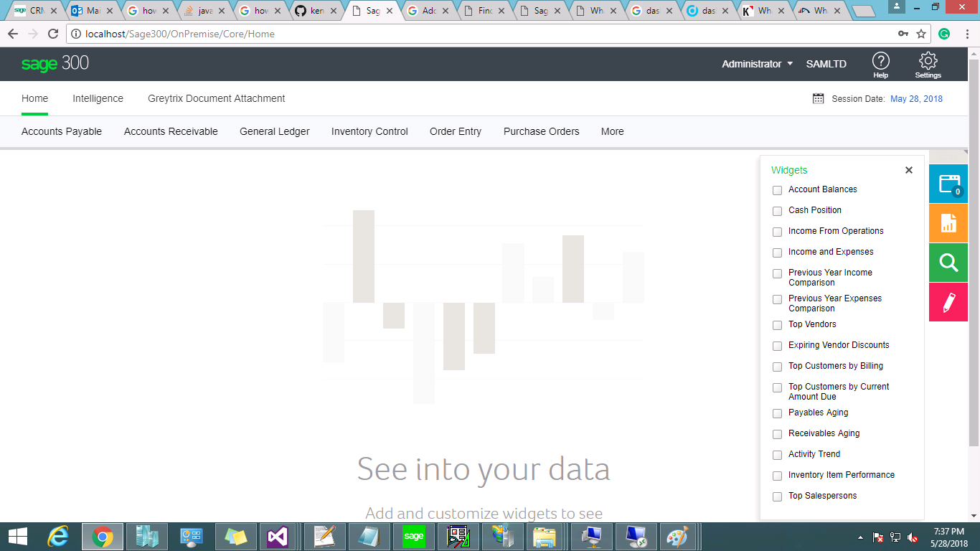Click the blue windows manager sidebar icon
Image resolution: width=980 pixels, height=551 pixels.
point(948,184)
